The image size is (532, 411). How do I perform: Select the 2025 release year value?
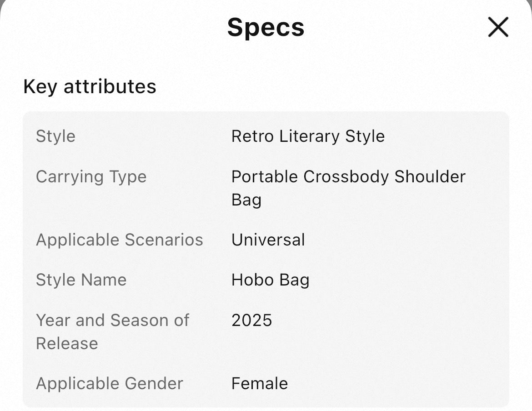click(x=251, y=320)
